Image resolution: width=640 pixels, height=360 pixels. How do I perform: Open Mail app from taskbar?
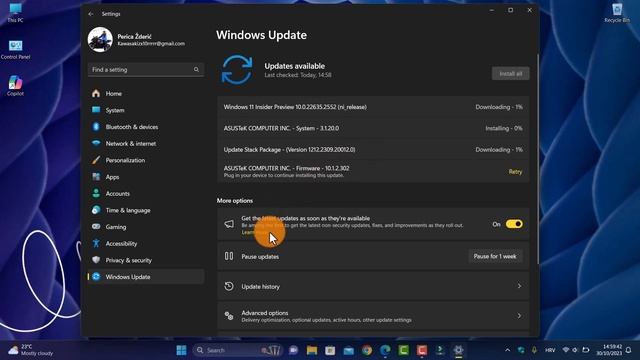tap(349, 350)
